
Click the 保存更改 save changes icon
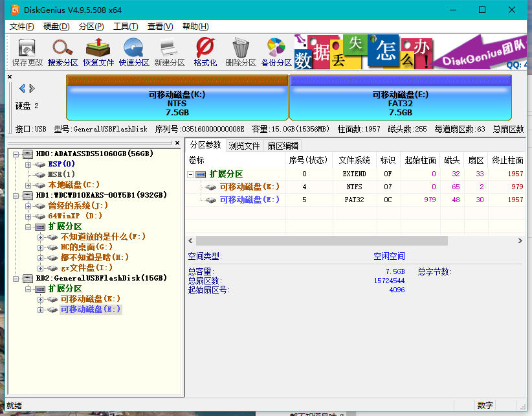coord(27,52)
